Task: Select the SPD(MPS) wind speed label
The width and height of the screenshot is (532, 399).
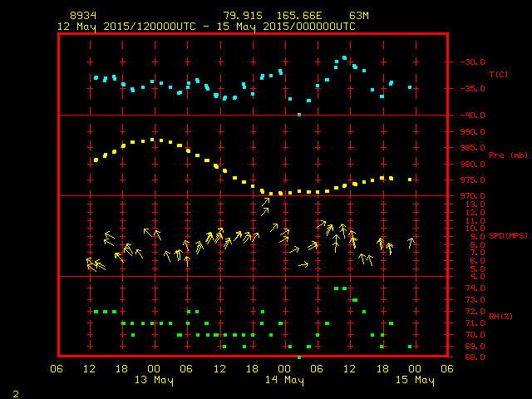Action: (508, 237)
